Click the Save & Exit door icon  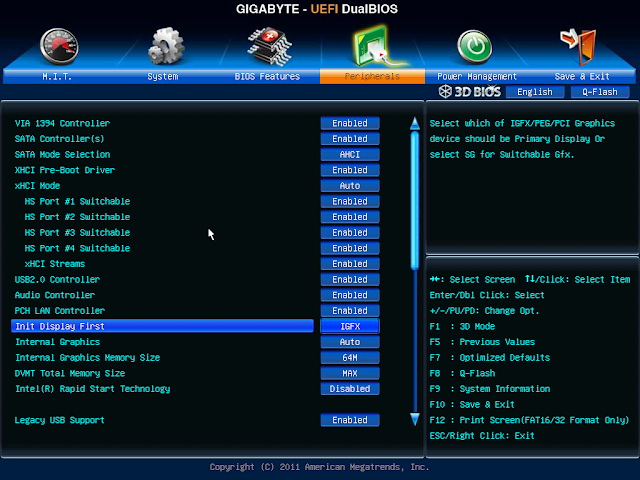(579, 46)
